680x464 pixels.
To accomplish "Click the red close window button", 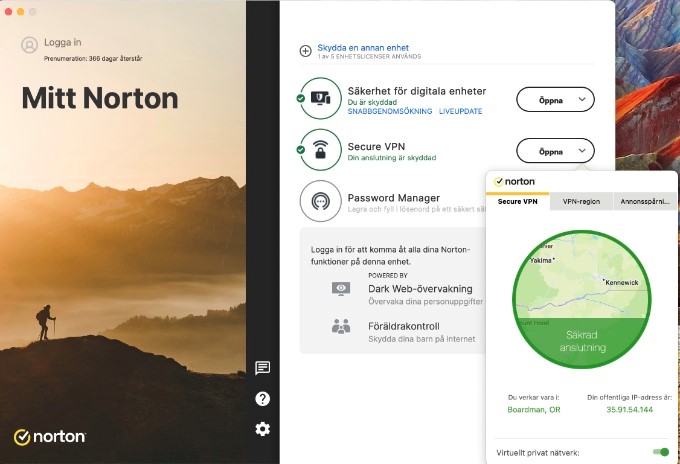I will pos(8,12).
